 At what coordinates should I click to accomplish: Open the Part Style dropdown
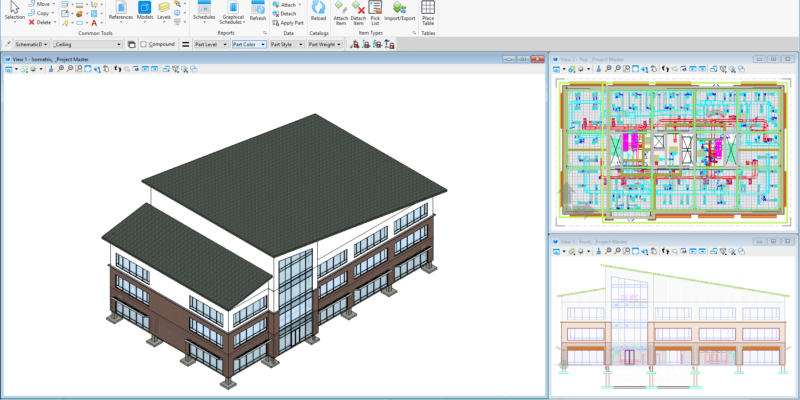point(287,44)
